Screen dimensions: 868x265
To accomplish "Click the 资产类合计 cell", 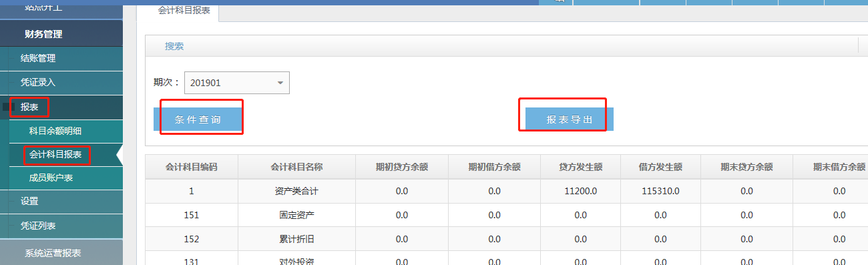I will pos(296,191).
